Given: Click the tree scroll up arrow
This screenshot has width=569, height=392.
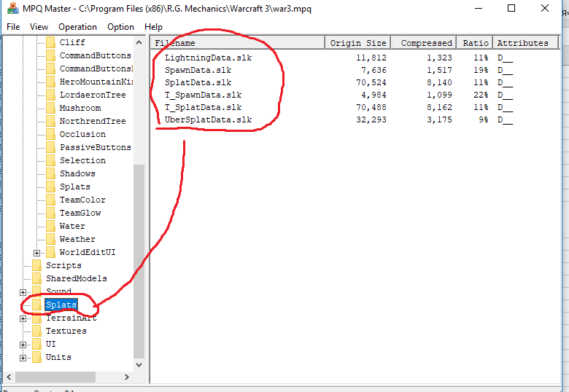Looking at the screenshot, I should (139, 42).
